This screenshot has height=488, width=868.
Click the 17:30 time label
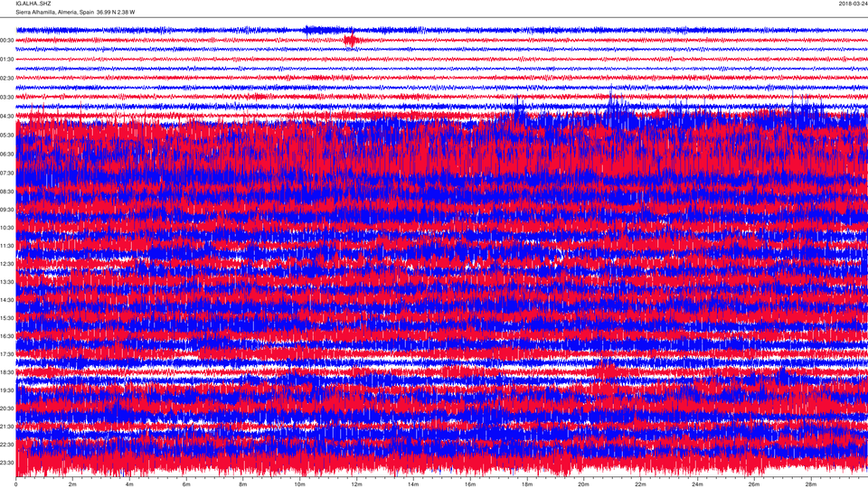(x=7, y=354)
